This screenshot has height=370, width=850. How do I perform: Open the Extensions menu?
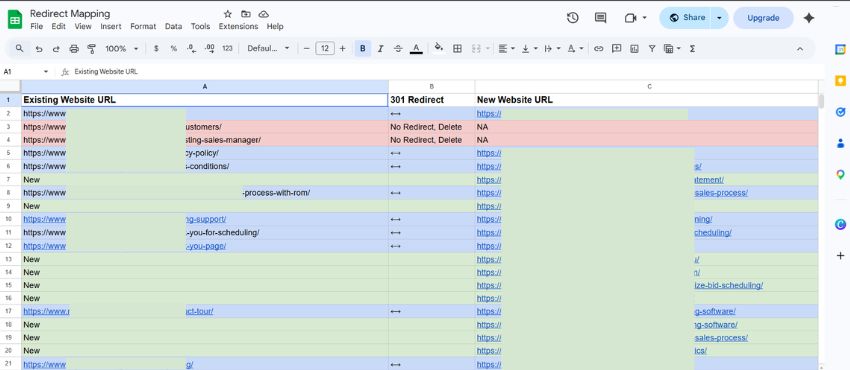click(239, 27)
